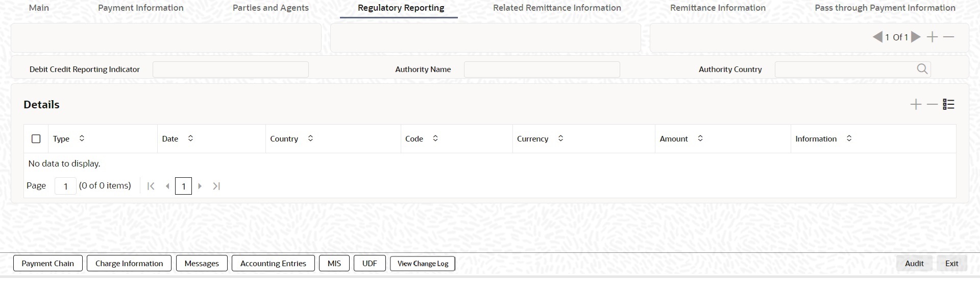Go to previous regulatory reporting record arrow

click(877, 37)
